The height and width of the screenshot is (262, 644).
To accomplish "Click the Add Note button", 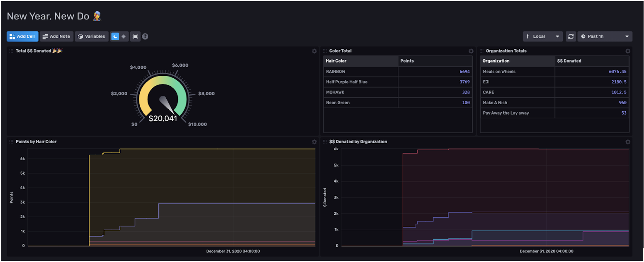I will click(x=56, y=36).
